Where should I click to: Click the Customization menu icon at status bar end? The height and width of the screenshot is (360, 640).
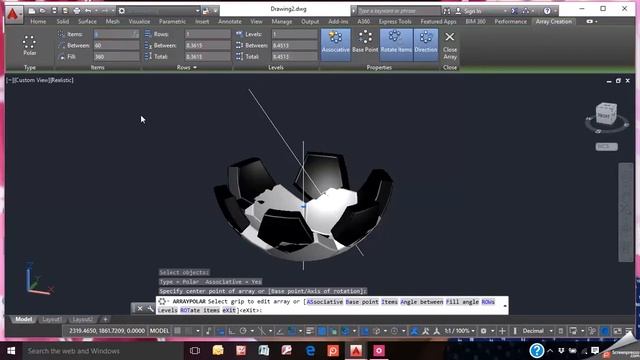(x=629, y=331)
